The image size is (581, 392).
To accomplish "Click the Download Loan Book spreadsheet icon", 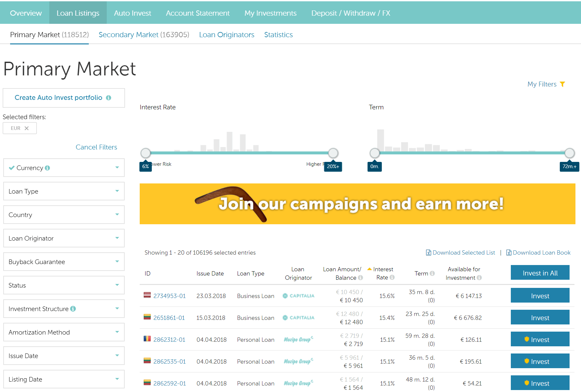I will (x=509, y=253).
